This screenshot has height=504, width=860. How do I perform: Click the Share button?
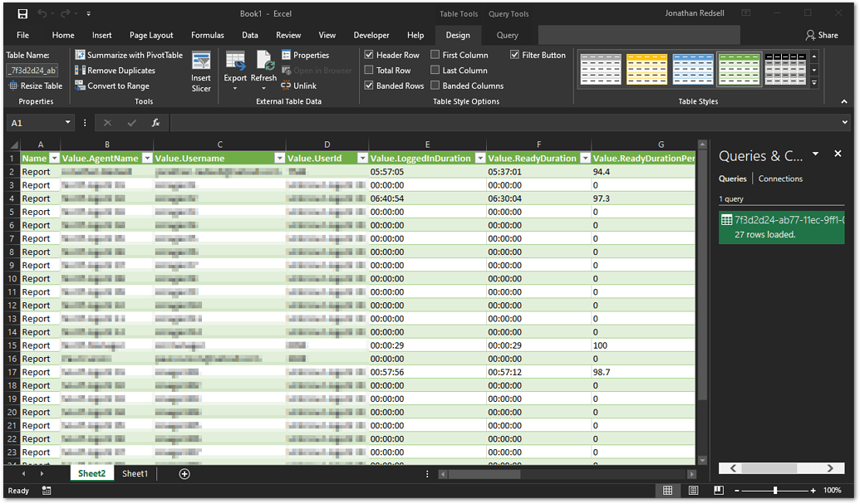point(822,35)
